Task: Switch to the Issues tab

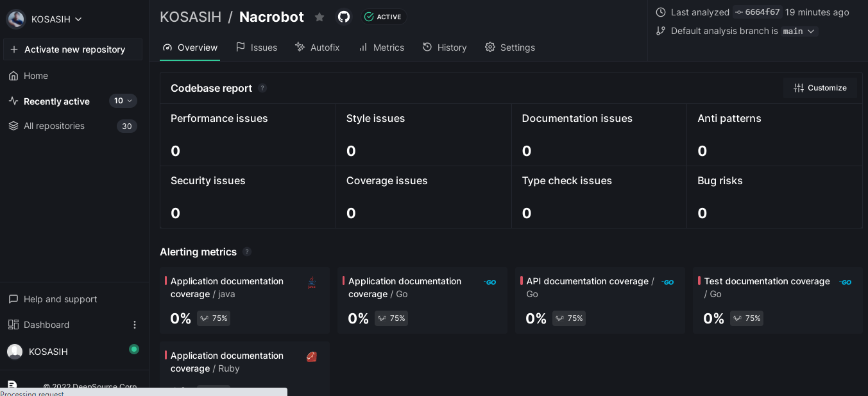Action: tap(257, 47)
